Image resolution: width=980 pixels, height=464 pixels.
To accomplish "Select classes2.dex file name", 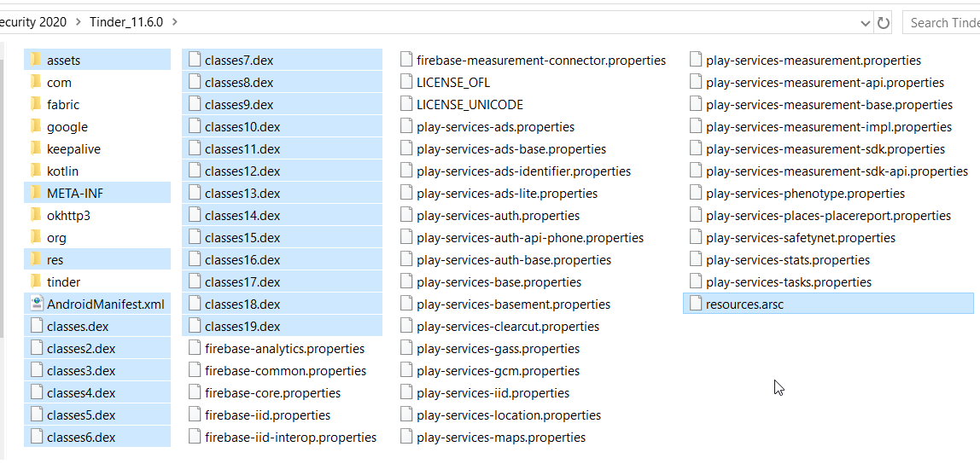I will click(81, 349).
